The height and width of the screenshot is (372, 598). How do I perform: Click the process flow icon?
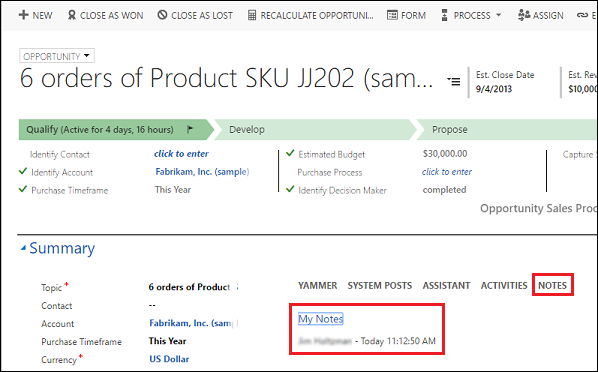444,15
